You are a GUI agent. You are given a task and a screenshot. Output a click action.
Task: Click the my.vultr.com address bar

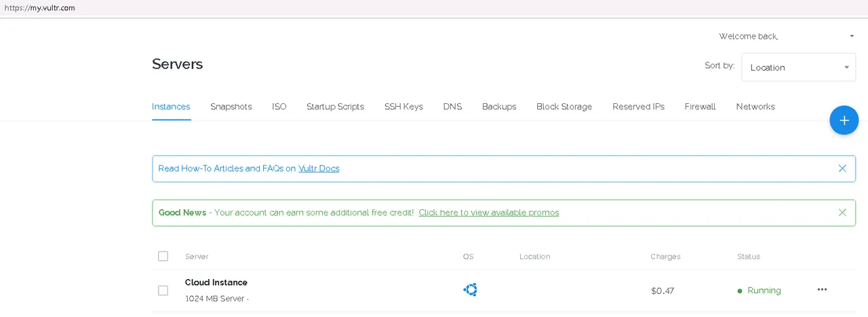(x=434, y=8)
